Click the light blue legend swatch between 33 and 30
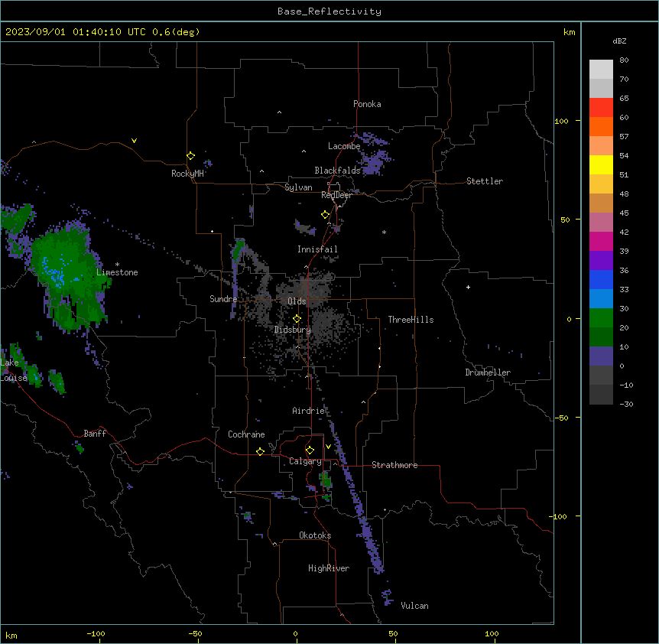Viewport: 659px width, 644px height. coord(601,299)
